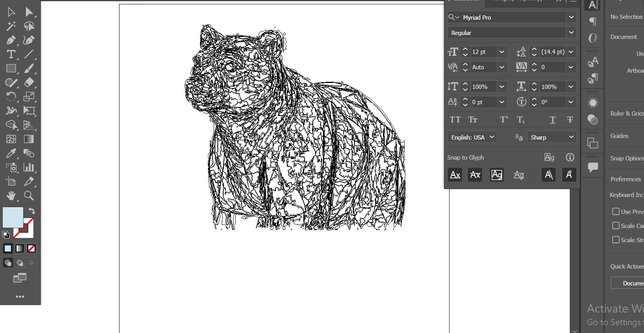Image resolution: width=644 pixels, height=333 pixels.
Task: Click the Fill color swatch
Action: coord(13,217)
